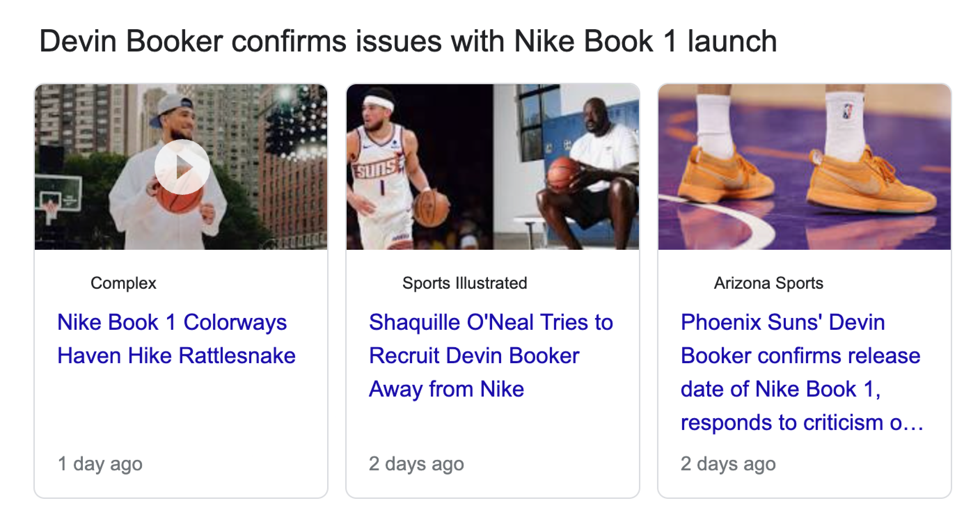Open the Shaquille O'Neal Tries to Recruit headline
Image resolution: width=980 pixels, height=526 pixels.
[x=491, y=355]
